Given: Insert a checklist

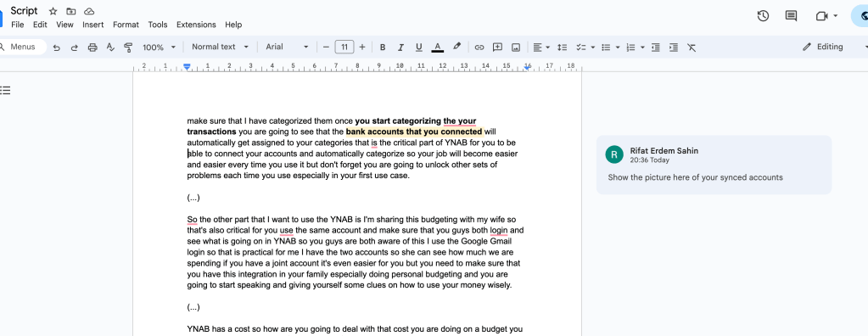Looking at the screenshot, I should click(580, 48).
